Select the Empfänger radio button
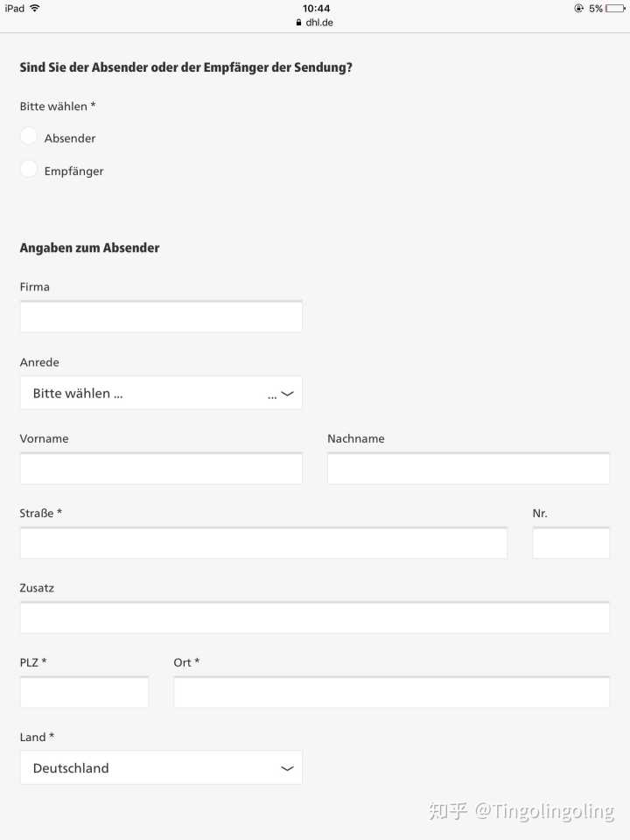The height and width of the screenshot is (840, 630). [29, 170]
